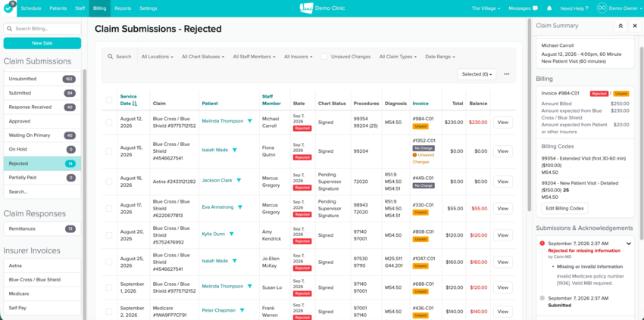Open the notifications bell icon
644x320 pixels.
(549, 8)
